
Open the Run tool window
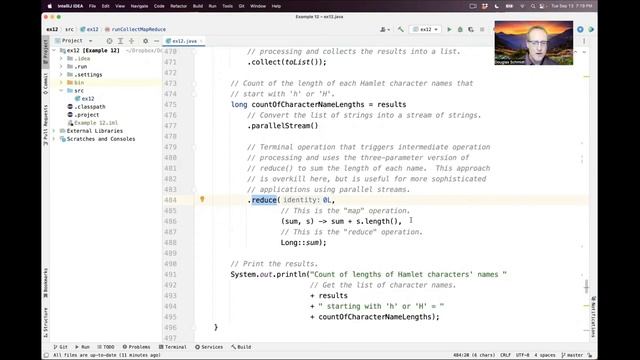pos(82,347)
